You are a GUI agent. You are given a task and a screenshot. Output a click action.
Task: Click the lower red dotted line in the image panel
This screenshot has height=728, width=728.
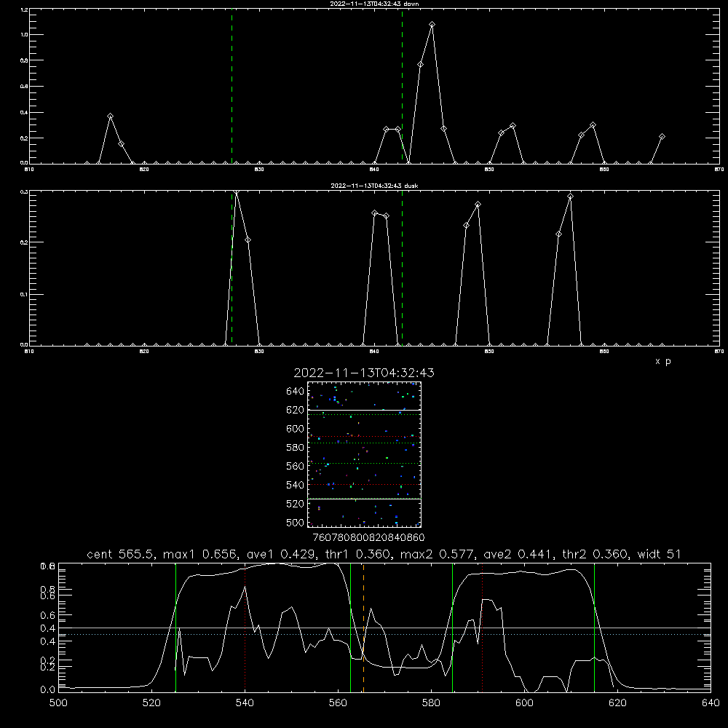point(364,484)
